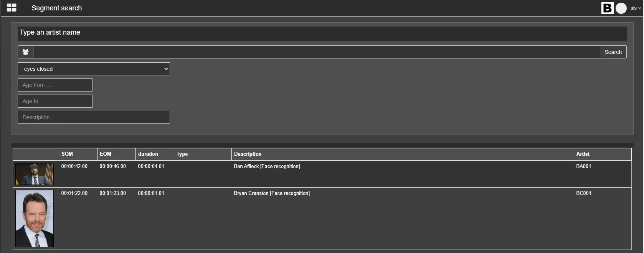Select the "Ben Affleck [Face recognition]" description entry
Image resolution: width=644 pixels, height=253 pixels.
coord(267,166)
